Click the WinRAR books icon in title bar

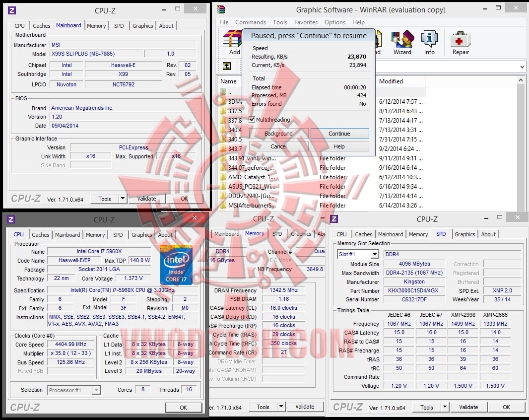(x=221, y=9)
